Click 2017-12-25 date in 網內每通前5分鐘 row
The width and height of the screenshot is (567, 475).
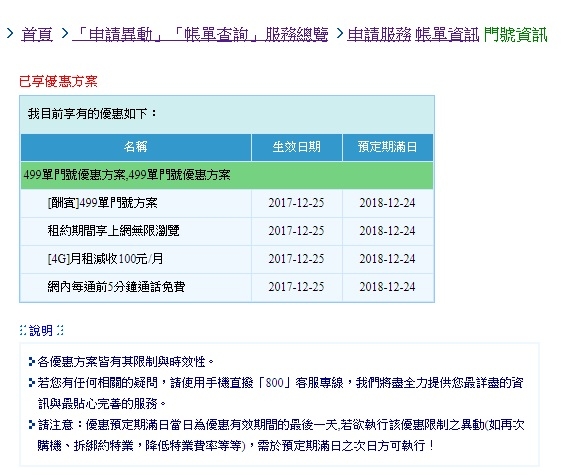pyautogui.click(x=296, y=287)
